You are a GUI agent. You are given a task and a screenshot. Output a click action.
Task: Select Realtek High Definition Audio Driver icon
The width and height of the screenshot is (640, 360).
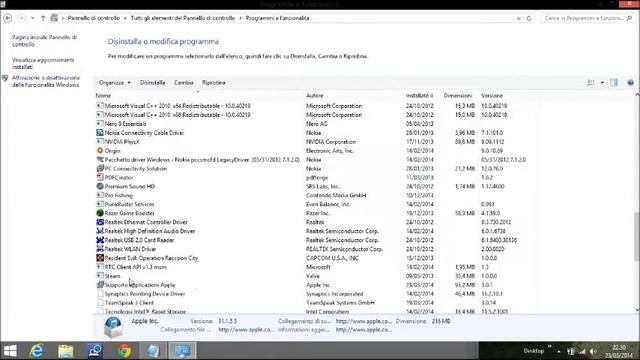tap(100, 231)
